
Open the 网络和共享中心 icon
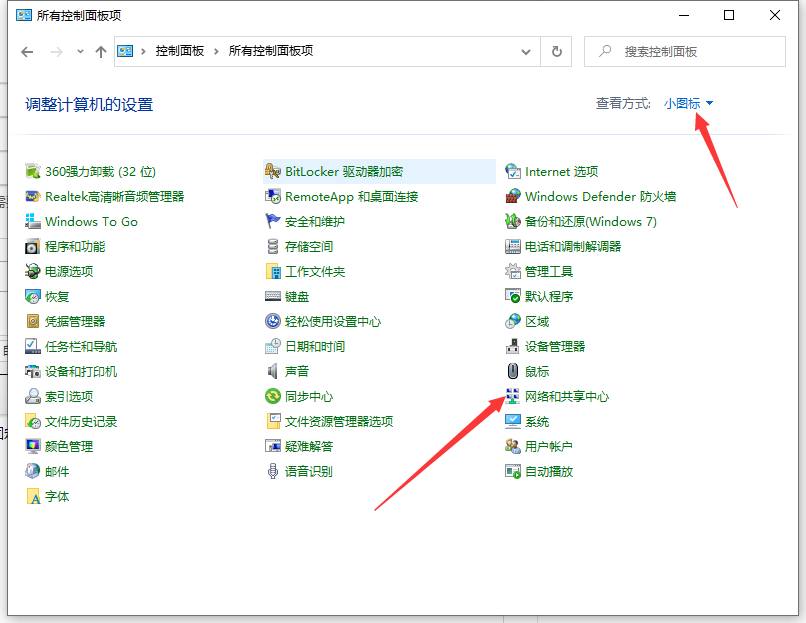[513, 397]
